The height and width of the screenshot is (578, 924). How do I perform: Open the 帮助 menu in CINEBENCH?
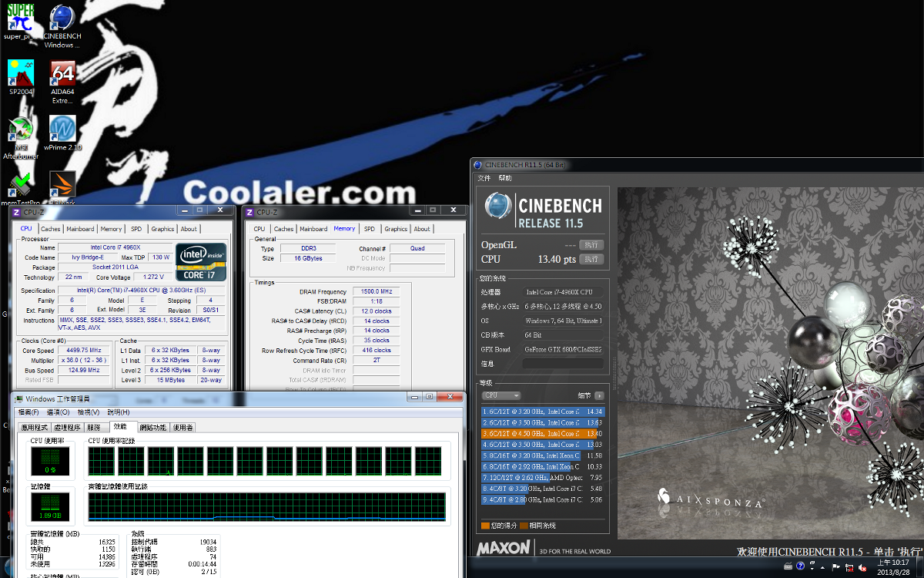coord(504,178)
